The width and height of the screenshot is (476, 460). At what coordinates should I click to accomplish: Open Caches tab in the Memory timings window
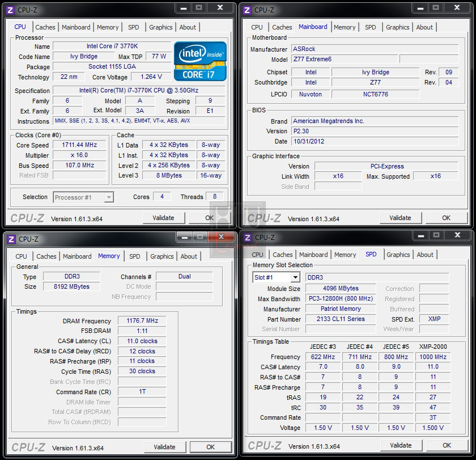[46, 256]
